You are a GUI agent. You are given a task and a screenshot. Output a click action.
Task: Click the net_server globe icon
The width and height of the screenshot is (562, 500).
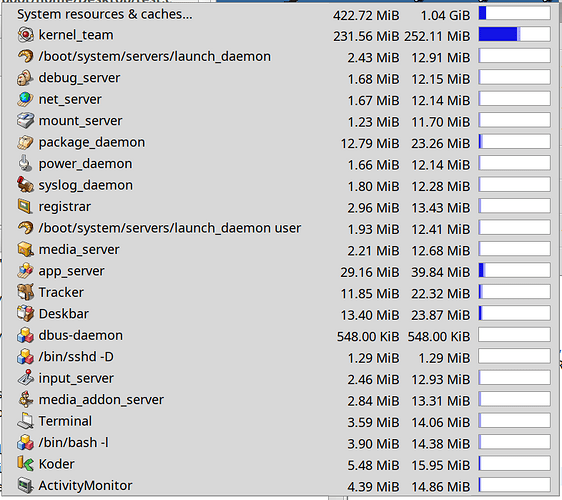coord(25,99)
